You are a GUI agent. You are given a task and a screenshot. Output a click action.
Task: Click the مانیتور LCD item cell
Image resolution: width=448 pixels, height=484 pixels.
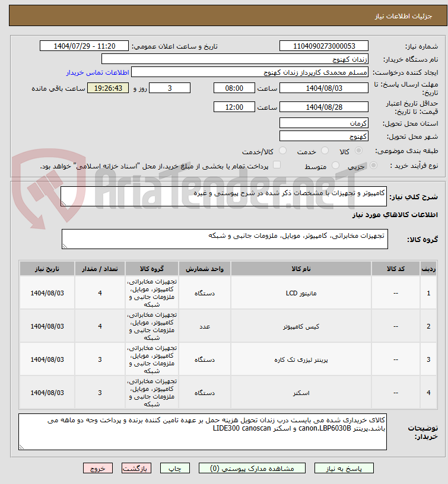click(x=301, y=293)
